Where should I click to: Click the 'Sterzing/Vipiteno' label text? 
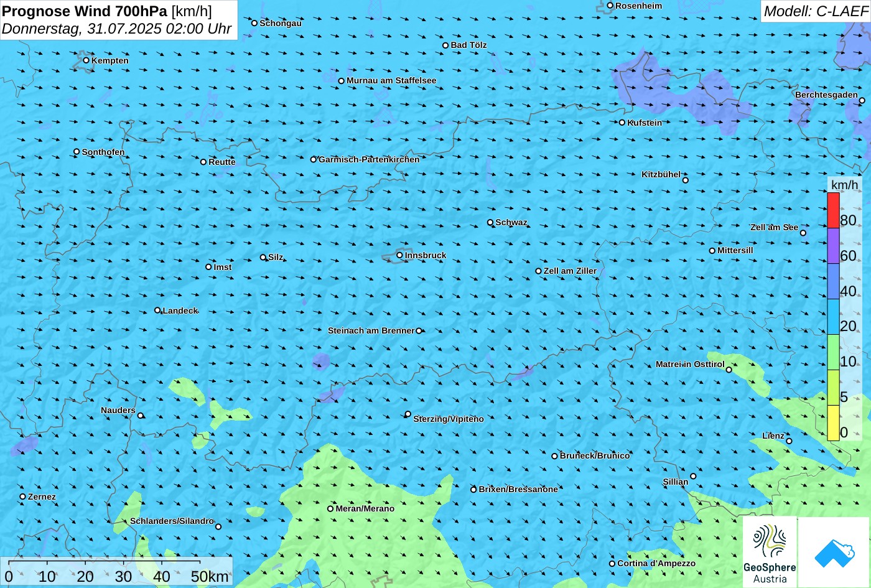[x=449, y=419]
